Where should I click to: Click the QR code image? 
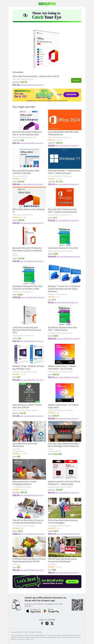tap(77, 605)
